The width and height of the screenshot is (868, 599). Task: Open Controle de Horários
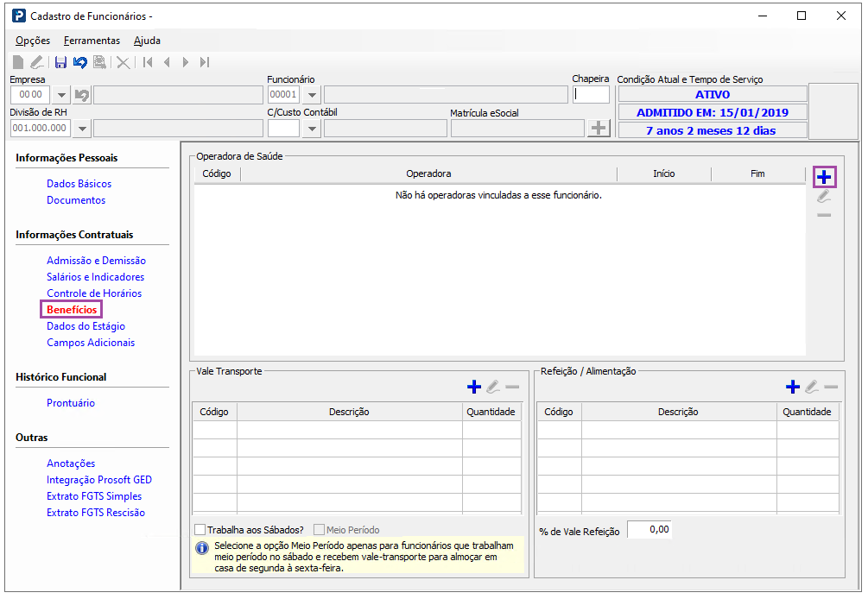point(94,293)
